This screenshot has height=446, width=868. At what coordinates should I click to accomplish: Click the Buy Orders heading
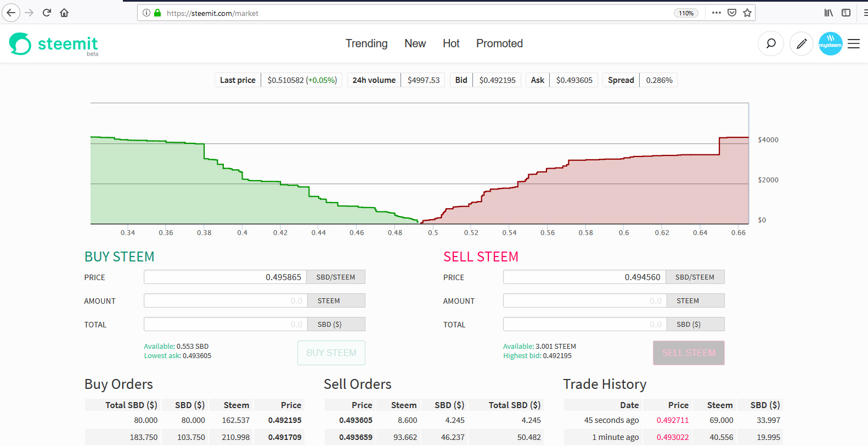point(119,384)
